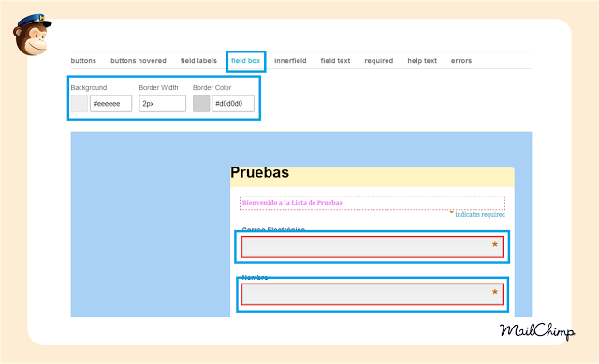Click Bienvenido a la Lista de Pruebas text
The height and width of the screenshot is (364, 599).
click(292, 203)
